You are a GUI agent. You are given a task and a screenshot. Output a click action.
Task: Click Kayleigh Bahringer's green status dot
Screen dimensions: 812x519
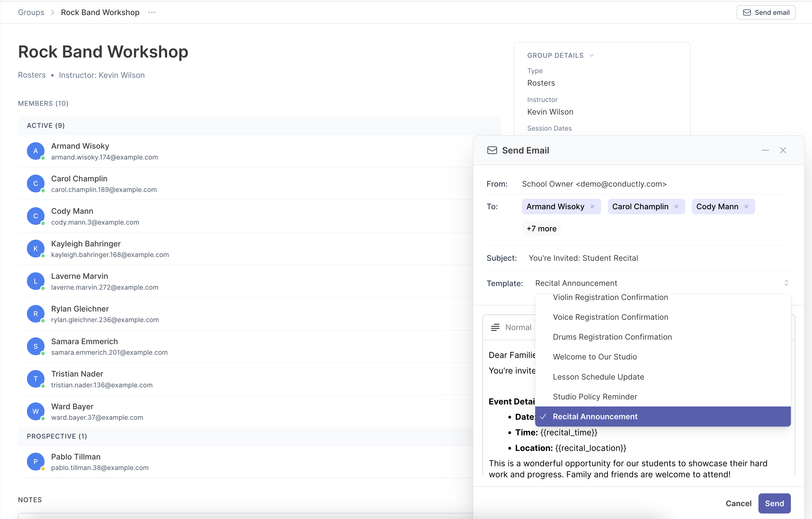click(x=42, y=255)
